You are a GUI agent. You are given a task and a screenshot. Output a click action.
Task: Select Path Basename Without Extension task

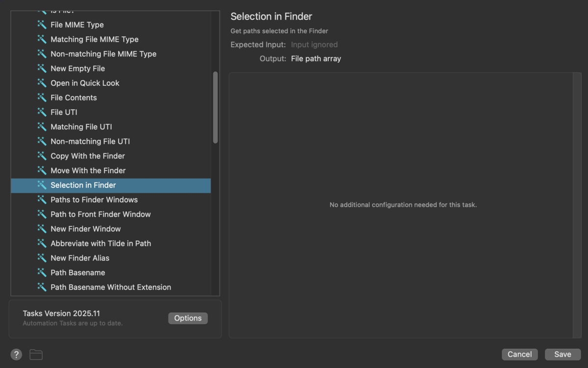pyautogui.click(x=111, y=287)
